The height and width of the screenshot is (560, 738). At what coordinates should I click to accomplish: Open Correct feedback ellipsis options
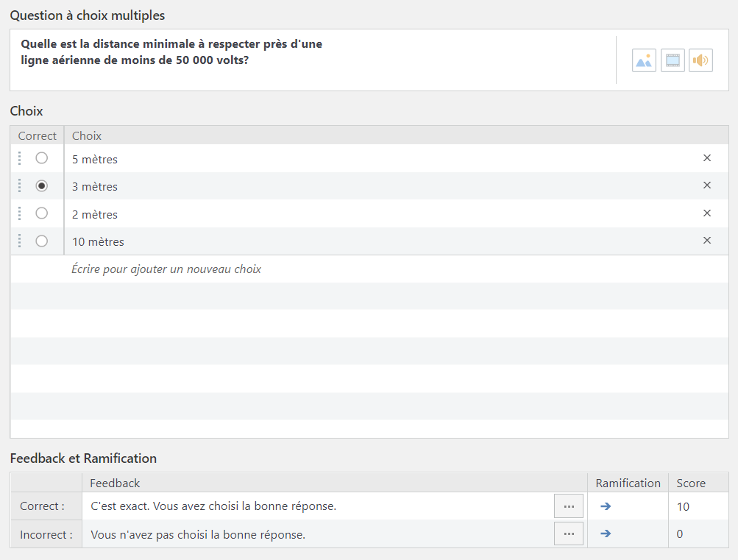[x=568, y=506]
